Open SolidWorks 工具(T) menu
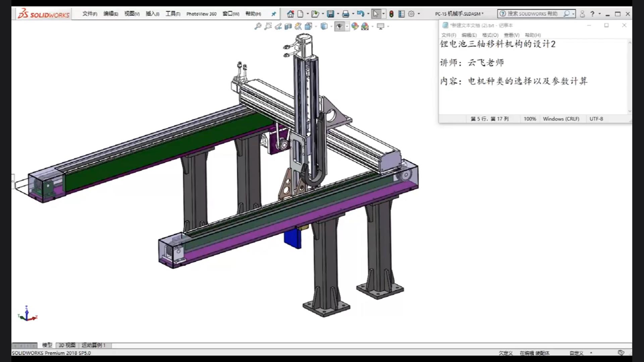 point(173,14)
